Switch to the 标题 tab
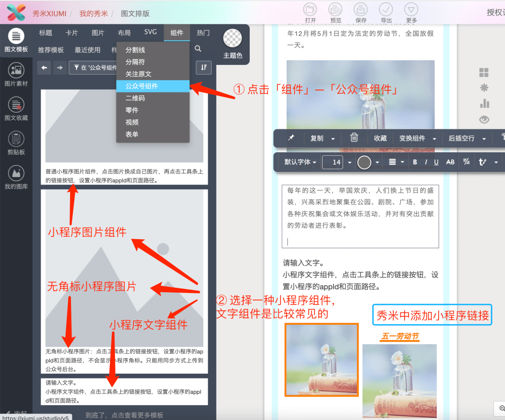Image resolution: width=505 pixels, height=420 pixels. tap(45, 33)
